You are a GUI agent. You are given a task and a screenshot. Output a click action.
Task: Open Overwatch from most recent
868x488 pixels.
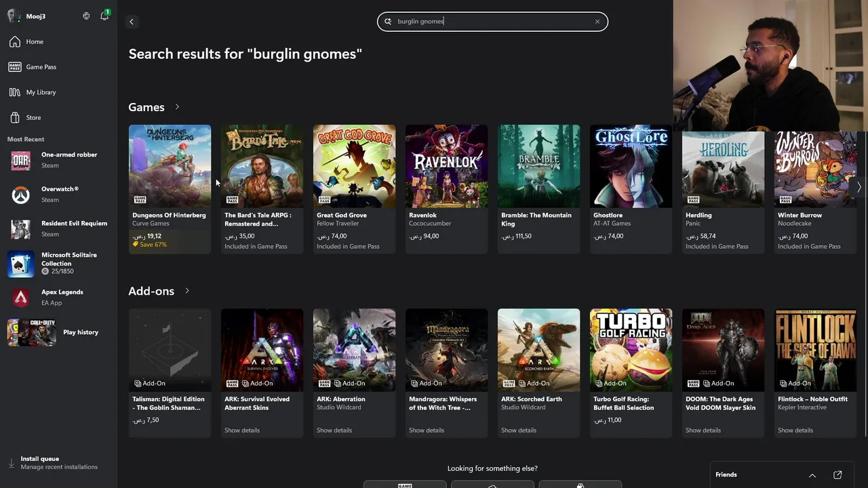pyautogui.click(x=58, y=195)
